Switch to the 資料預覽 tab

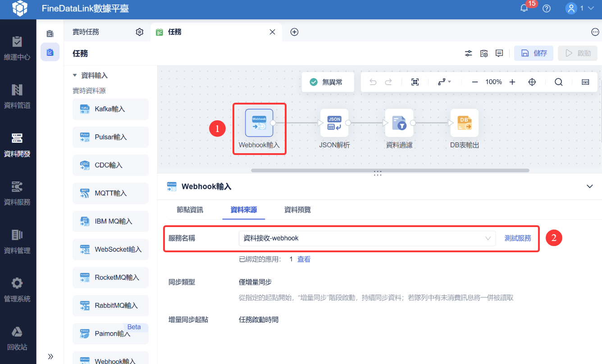297,210
